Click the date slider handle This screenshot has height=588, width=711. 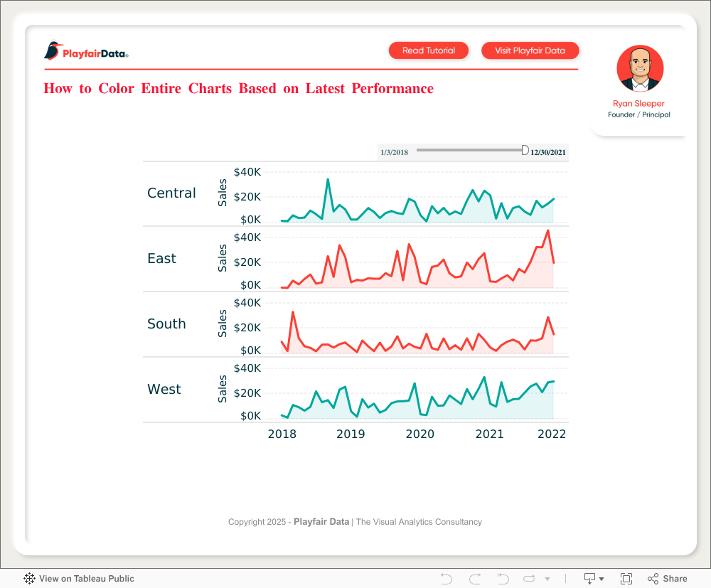coord(525,150)
